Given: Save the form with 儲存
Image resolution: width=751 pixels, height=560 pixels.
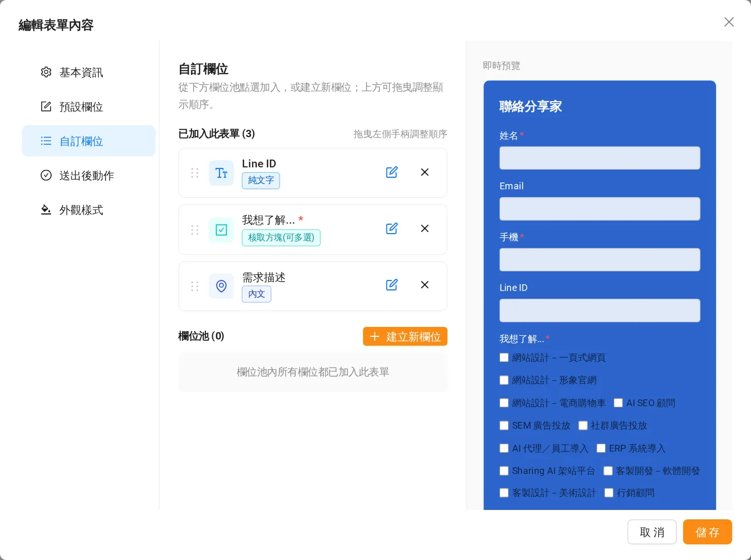Looking at the screenshot, I should point(708,532).
